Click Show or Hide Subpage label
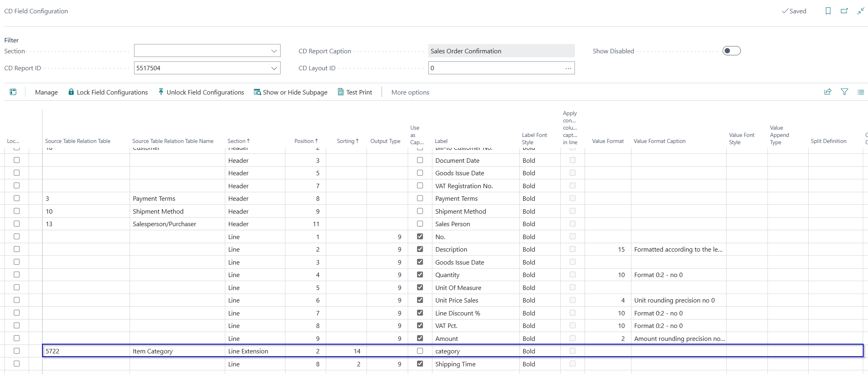The height and width of the screenshot is (374, 868). [295, 92]
